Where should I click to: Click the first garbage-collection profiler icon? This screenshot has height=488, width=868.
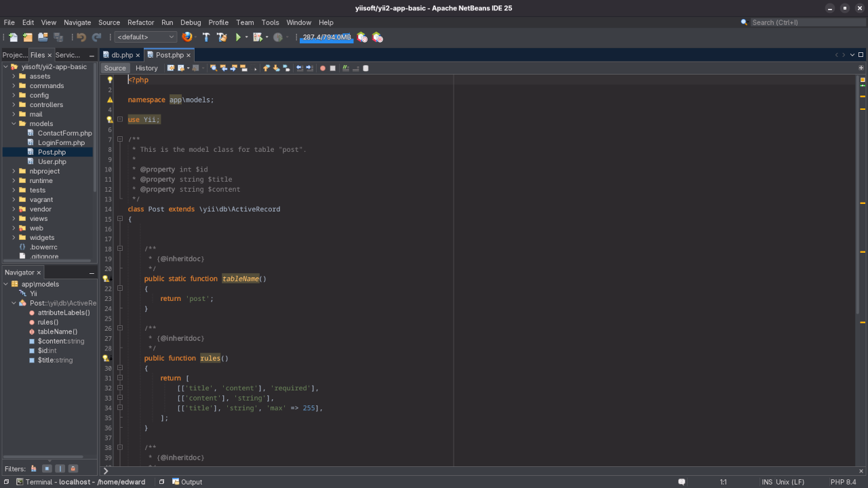coord(362,37)
